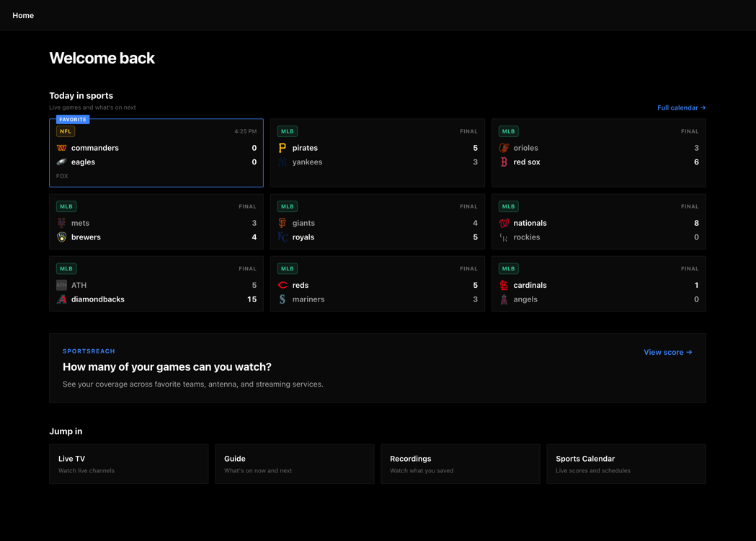Click the Commanders team logo
The image size is (756, 541).
(x=61, y=148)
